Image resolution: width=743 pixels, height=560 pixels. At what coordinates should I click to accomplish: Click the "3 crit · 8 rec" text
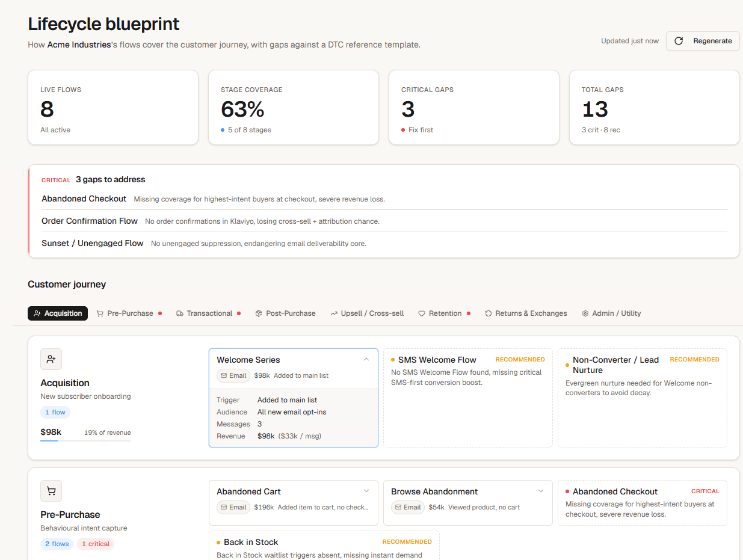pyautogui.click(x=601, y=130)
